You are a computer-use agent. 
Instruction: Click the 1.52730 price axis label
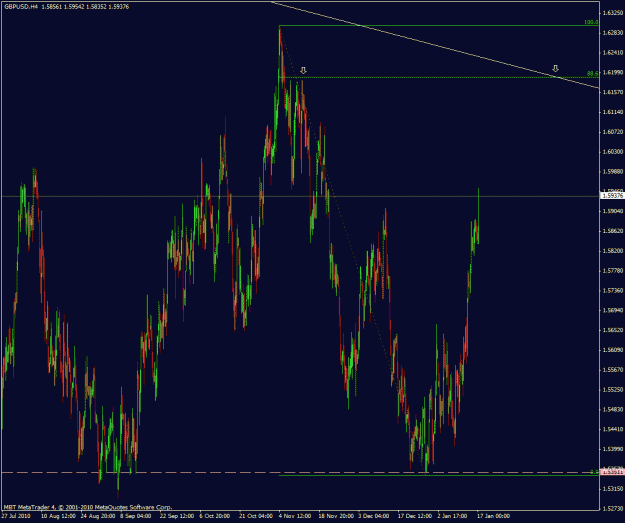pos(613,509)
